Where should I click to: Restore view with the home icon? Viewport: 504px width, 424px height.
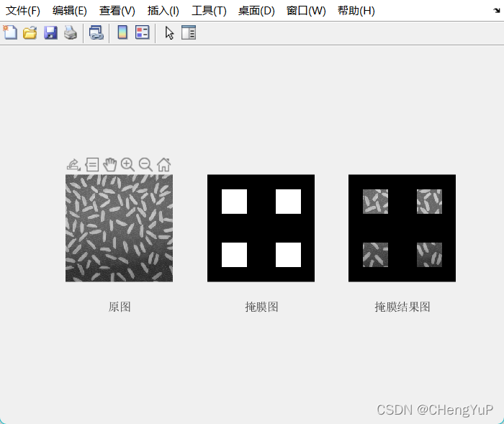[x=163, y=165]
